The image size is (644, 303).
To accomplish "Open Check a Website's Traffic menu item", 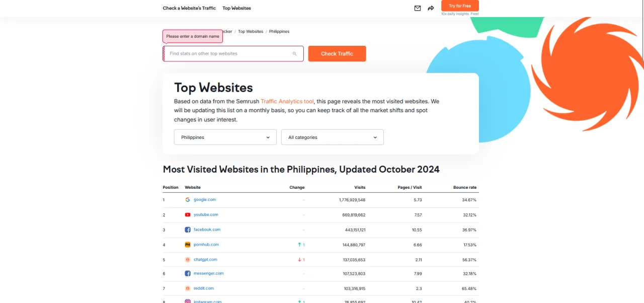I will [x=189, y=8].
